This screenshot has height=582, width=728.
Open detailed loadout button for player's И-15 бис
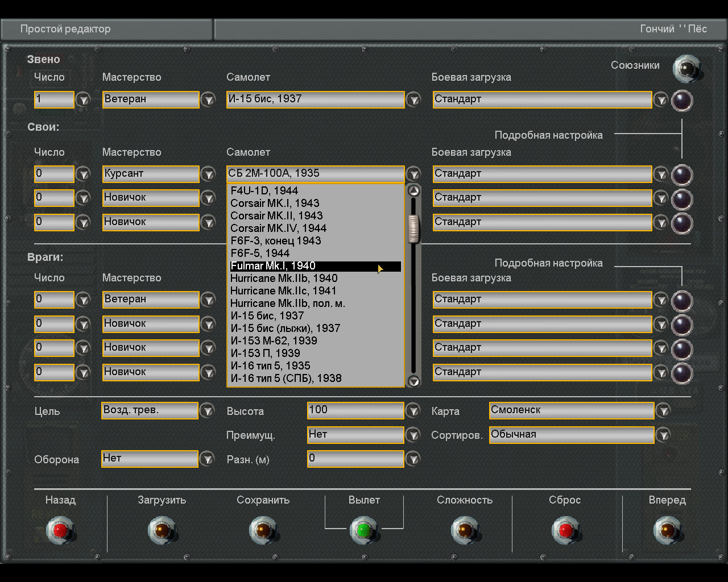681,101
